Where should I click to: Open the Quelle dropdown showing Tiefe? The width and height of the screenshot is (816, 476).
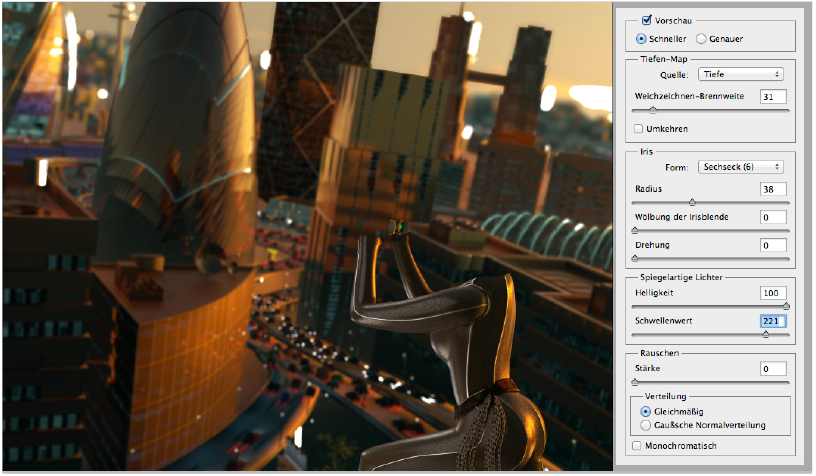pos(741,74)
